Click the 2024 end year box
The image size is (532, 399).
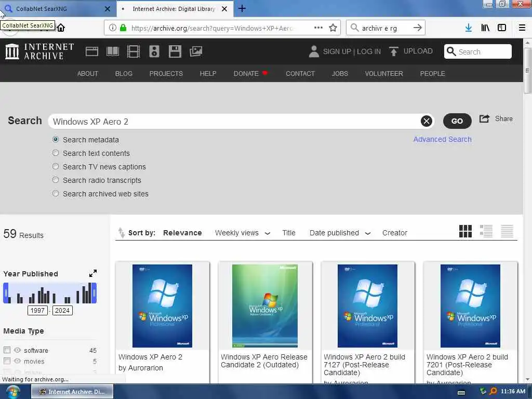click(62, 311)
